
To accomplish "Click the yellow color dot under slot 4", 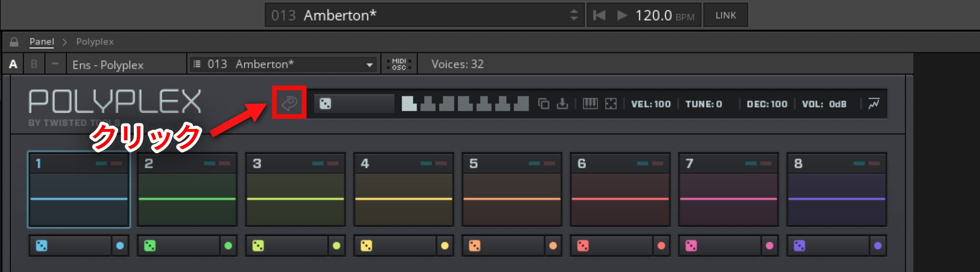I will [445, 245].
